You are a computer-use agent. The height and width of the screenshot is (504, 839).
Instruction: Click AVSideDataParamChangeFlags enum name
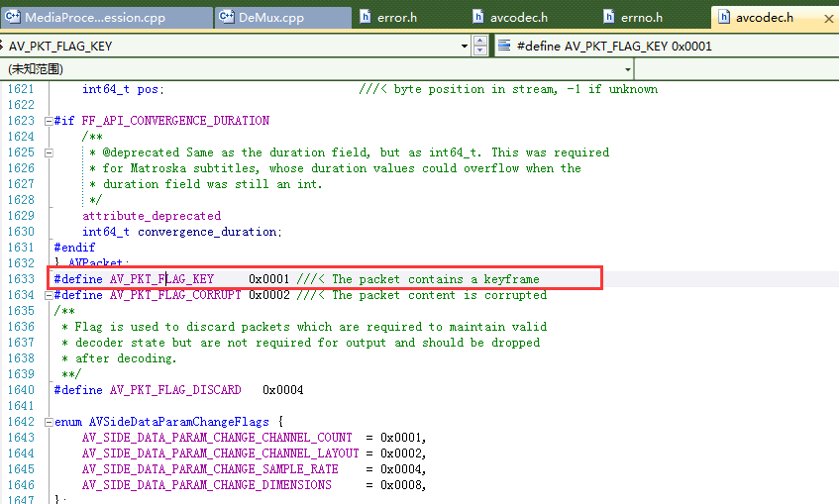(179, 422)
